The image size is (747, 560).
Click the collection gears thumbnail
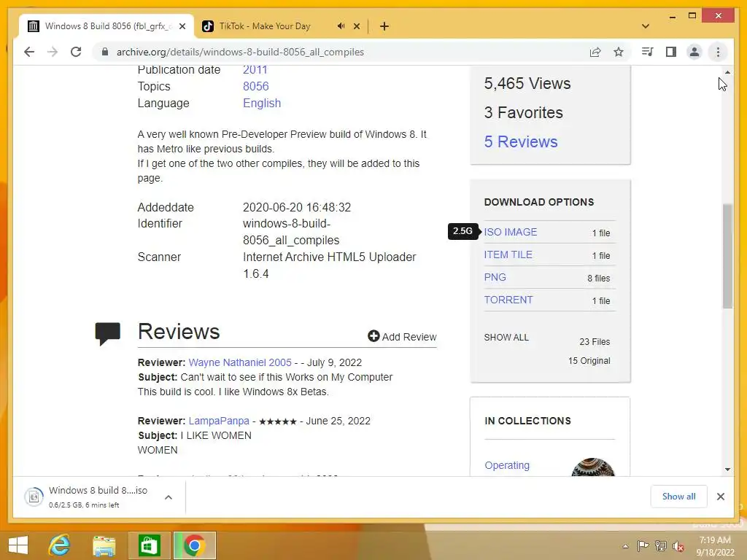point(592,467)
